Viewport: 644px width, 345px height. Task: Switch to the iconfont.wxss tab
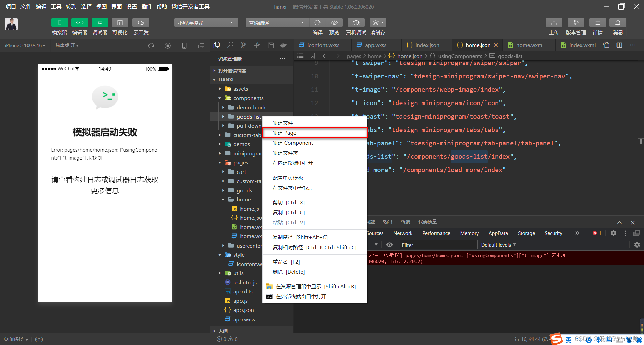click(x=323, y=45)
